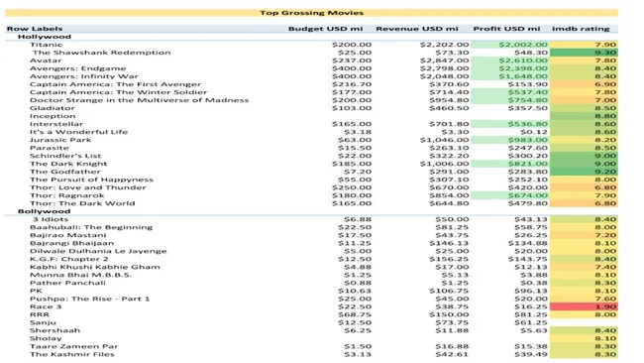This screenshot has width=644, height=363.
Task: Select the 'Titanic' row label
Action: click(46, 45)
